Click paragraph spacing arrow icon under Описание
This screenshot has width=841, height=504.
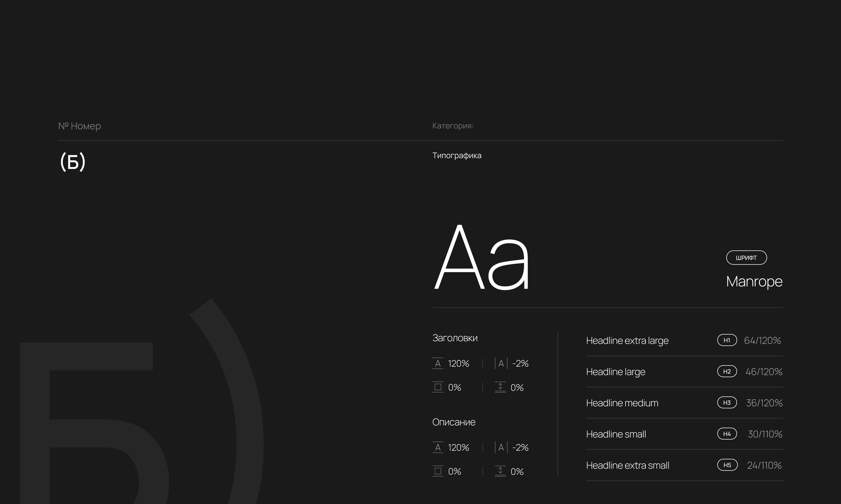pos(500,471)
